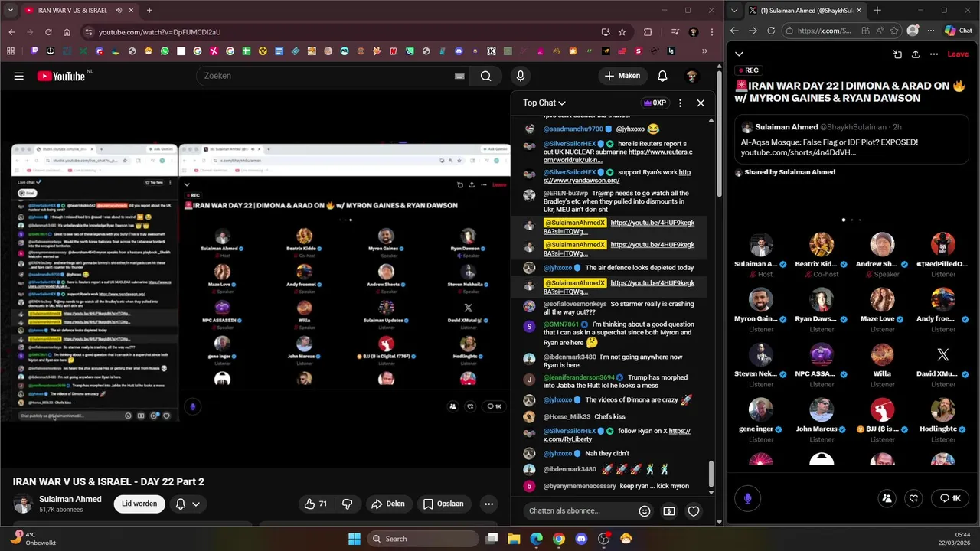Click the 0XP chat points badge

(x=655, y=103)
